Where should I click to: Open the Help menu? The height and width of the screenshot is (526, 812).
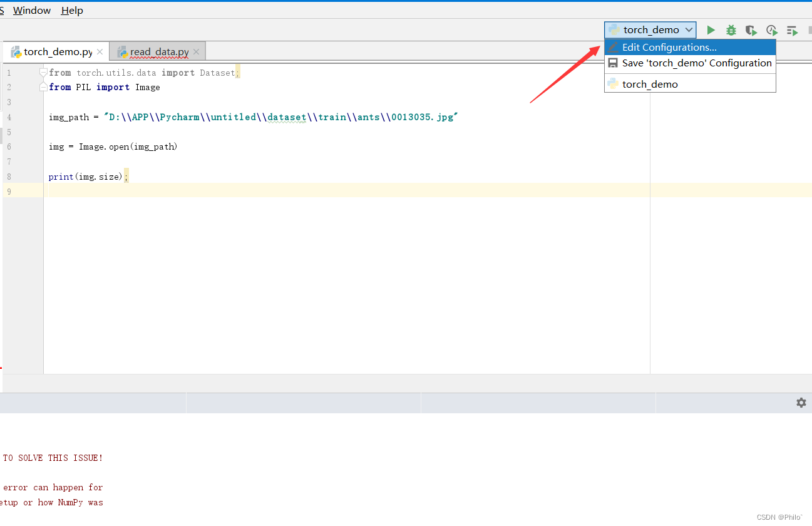click(x=72, y=11)
